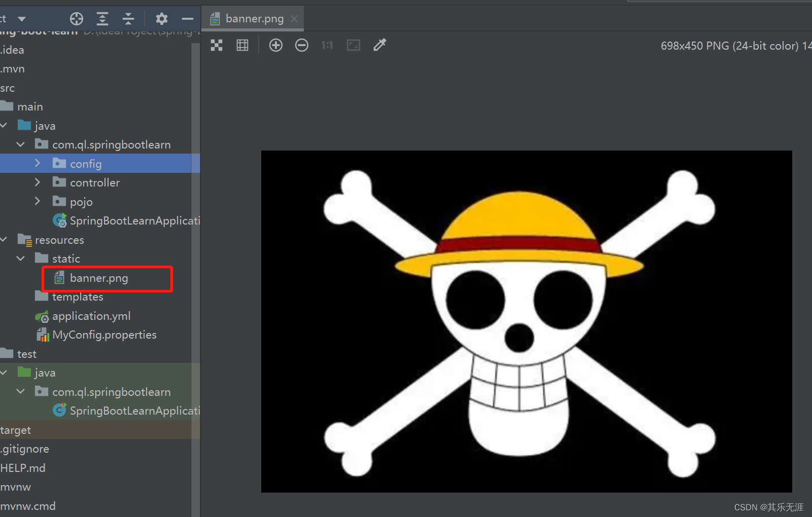The image size is (812, 517).
Task: Collapse the com.ql.springbootlearn main package
Action: point(21,144)
